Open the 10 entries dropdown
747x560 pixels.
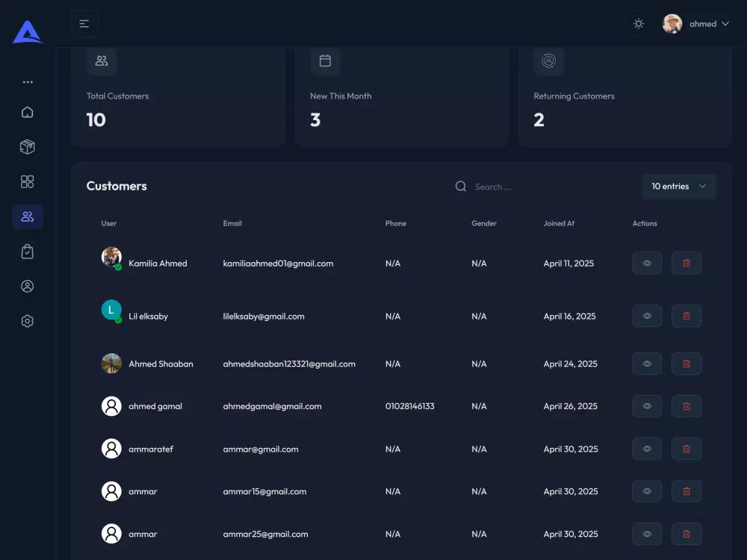(679, 186)
